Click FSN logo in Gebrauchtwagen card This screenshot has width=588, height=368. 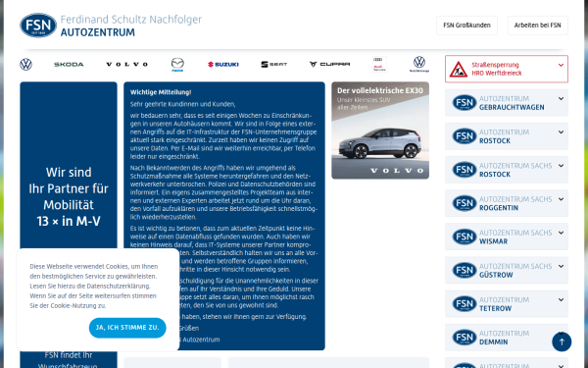465,103
